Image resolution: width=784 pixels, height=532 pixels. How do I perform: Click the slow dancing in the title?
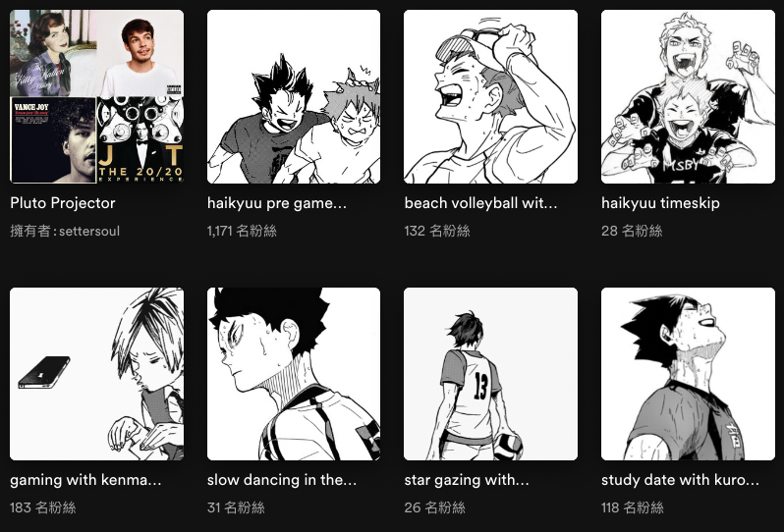click(x=282, y=480)
